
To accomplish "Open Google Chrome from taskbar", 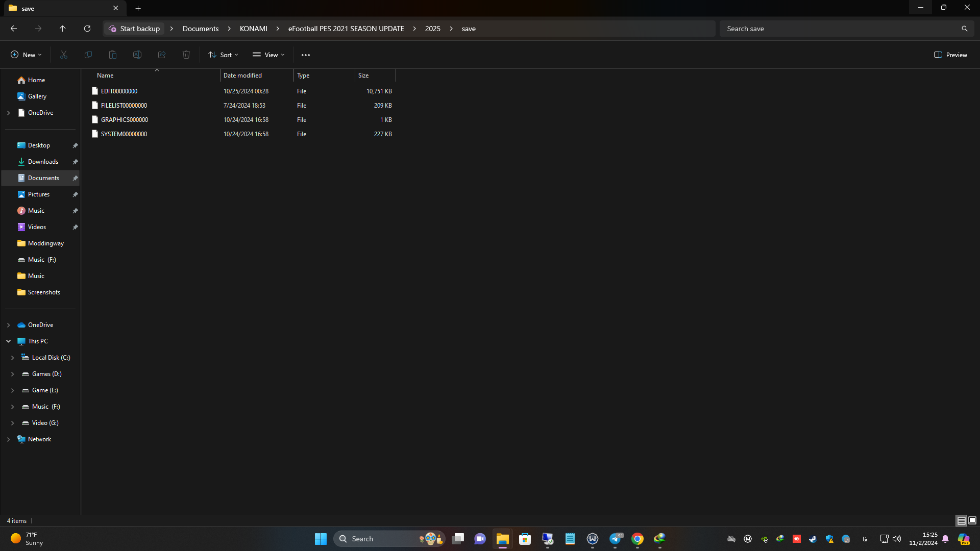I will click(637, 539).
